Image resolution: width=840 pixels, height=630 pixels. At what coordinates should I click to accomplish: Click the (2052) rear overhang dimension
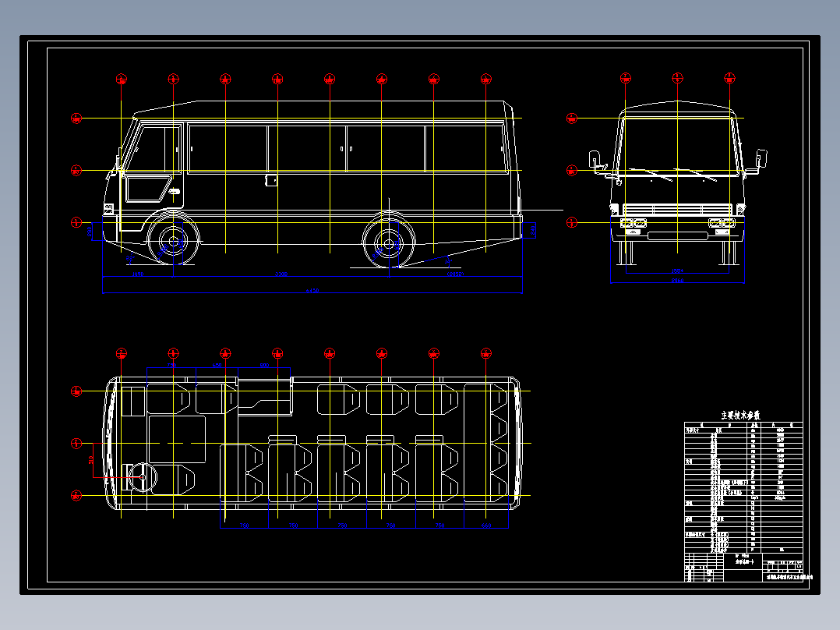455,274
